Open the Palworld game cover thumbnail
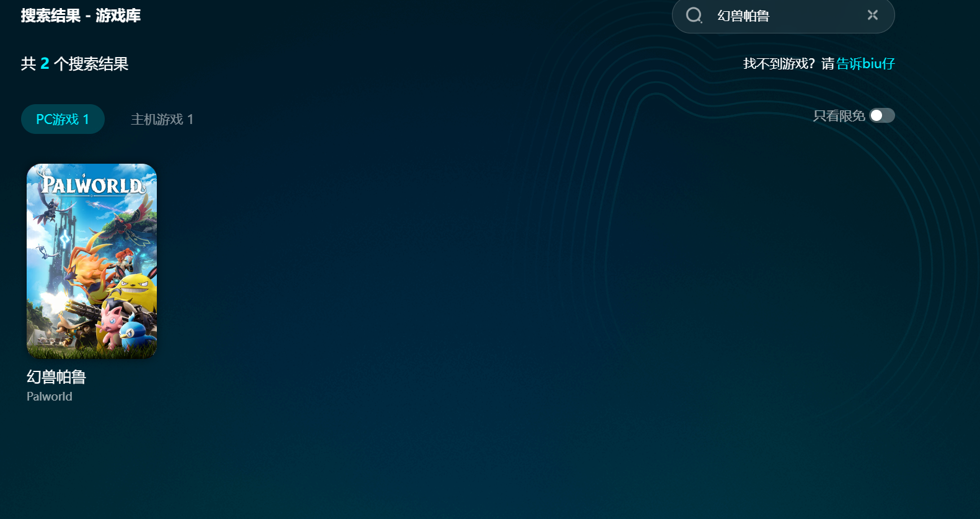 pyautogui.click(x=92, y=261)
